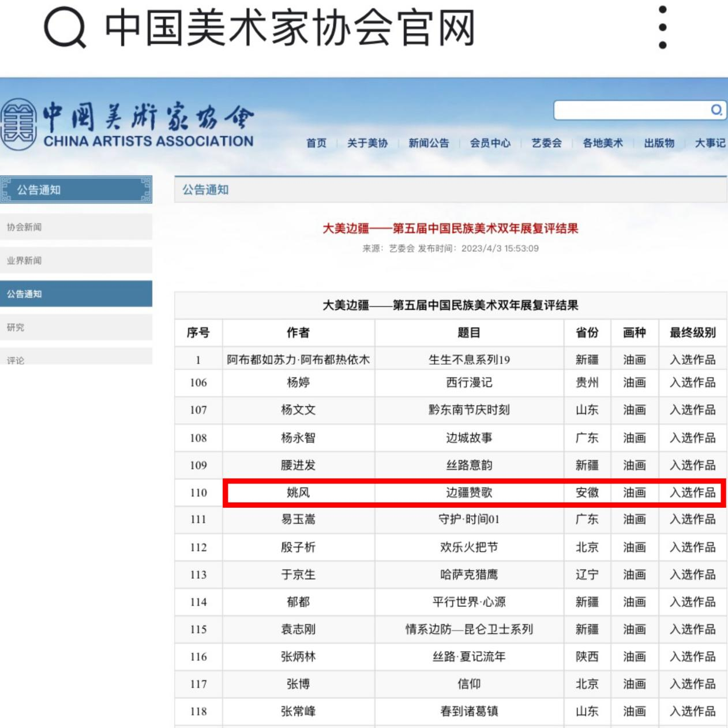Open the 关于美协 menu item
Viewport: 728px width, 728px height.
[x=367, y=143]
